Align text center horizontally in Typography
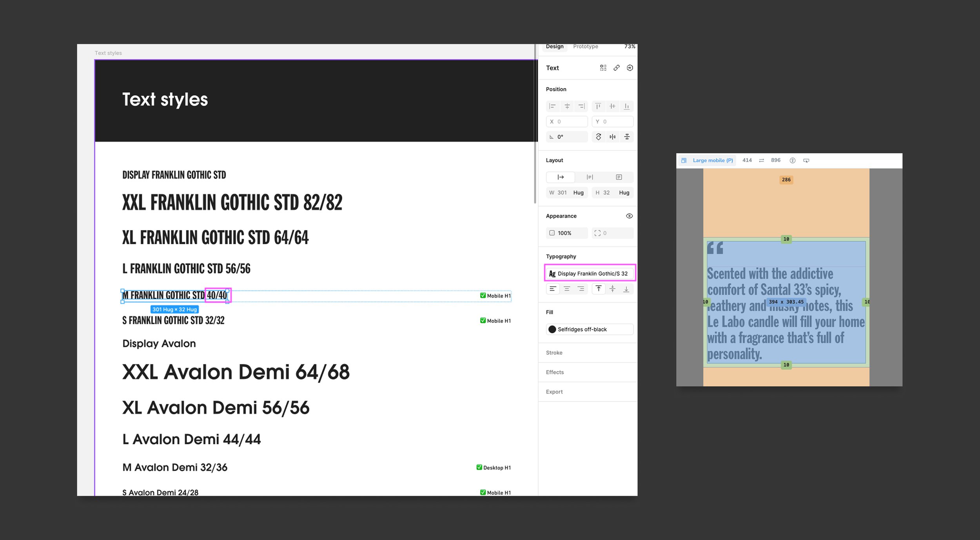Viewport: 980px width, 540px height. 567,289
